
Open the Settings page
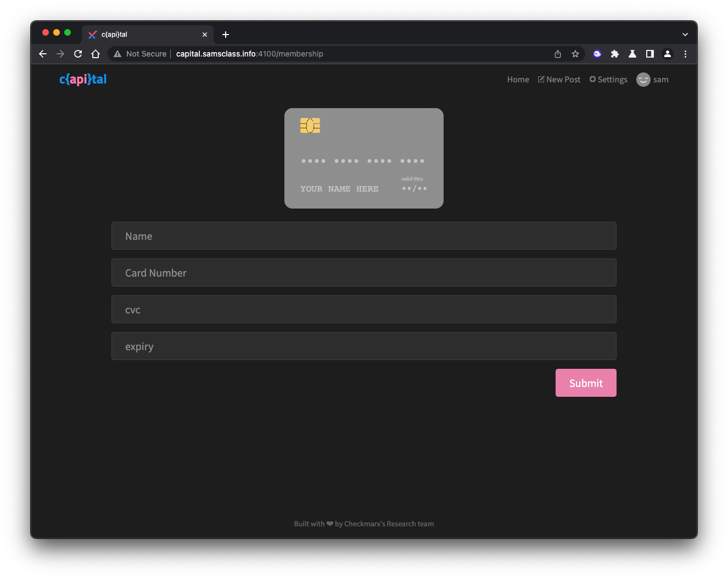(x=608, y=80)
